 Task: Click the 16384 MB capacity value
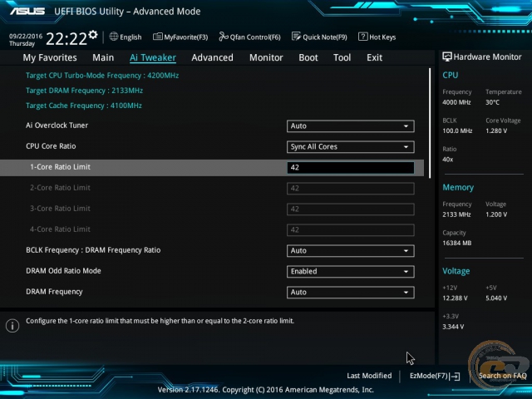[457, 244]
